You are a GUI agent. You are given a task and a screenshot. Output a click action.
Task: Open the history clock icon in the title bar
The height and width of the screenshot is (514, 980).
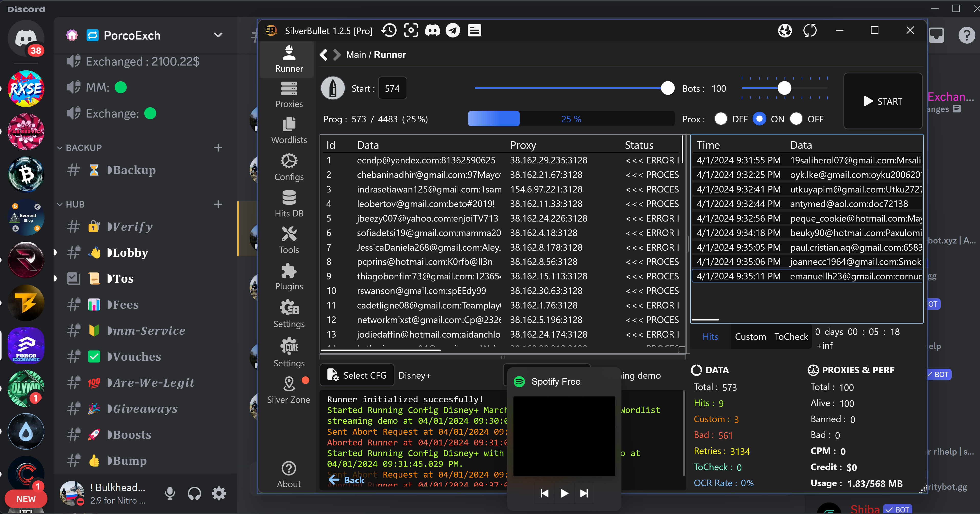coord(389,30)
